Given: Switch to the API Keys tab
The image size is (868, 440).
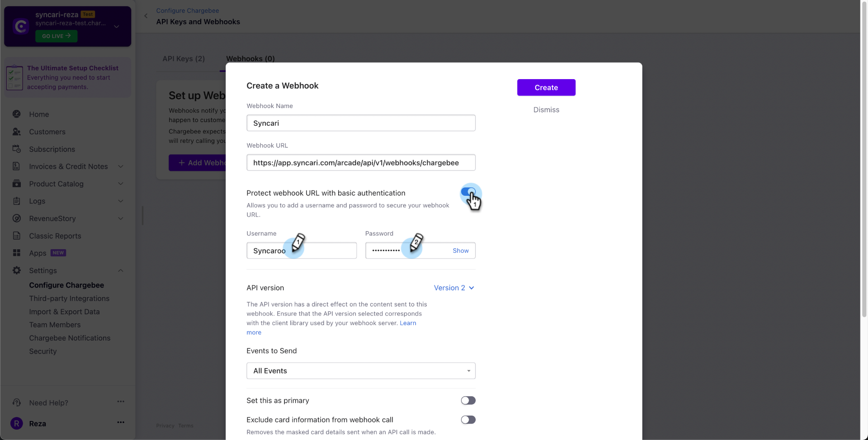Looking at the screenshot, I should pyautogui.click(x=184, y=58).
